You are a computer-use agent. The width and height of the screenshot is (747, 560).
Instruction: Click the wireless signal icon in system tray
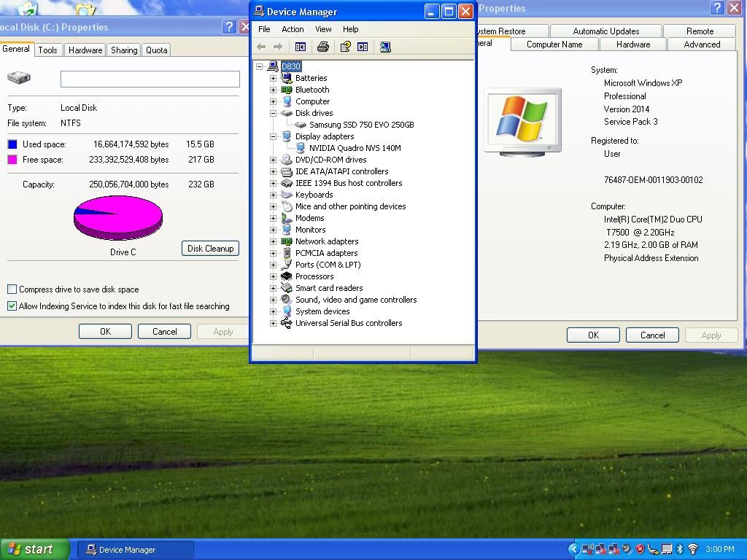[693, 550]
